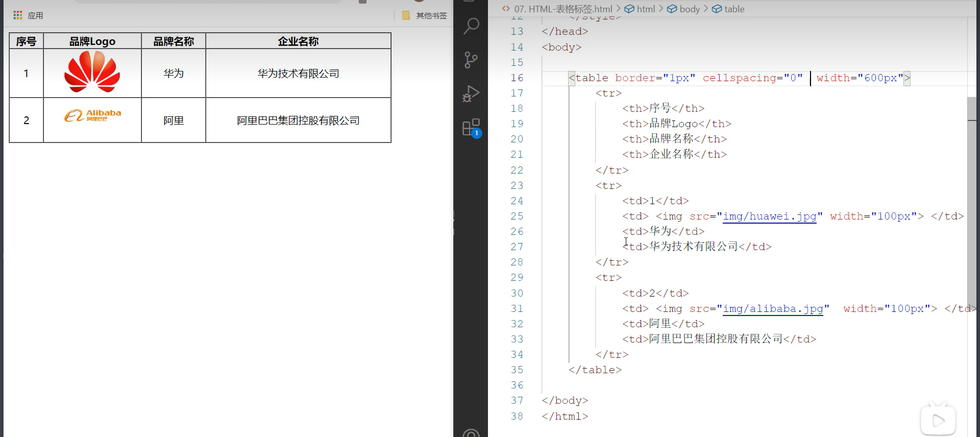Click the 华为 brand name cell
980x437 pixels.
[x=174, y=74]
